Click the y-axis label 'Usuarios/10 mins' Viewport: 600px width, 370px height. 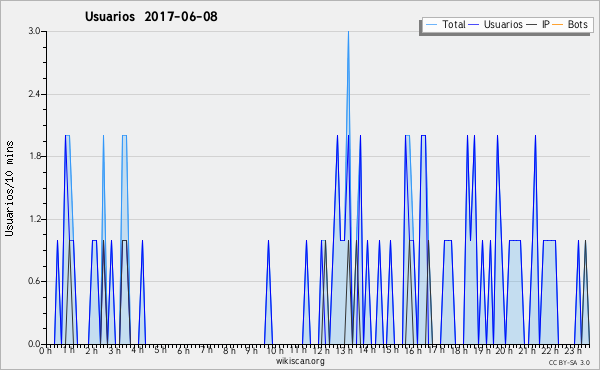(x=9, y=188)
